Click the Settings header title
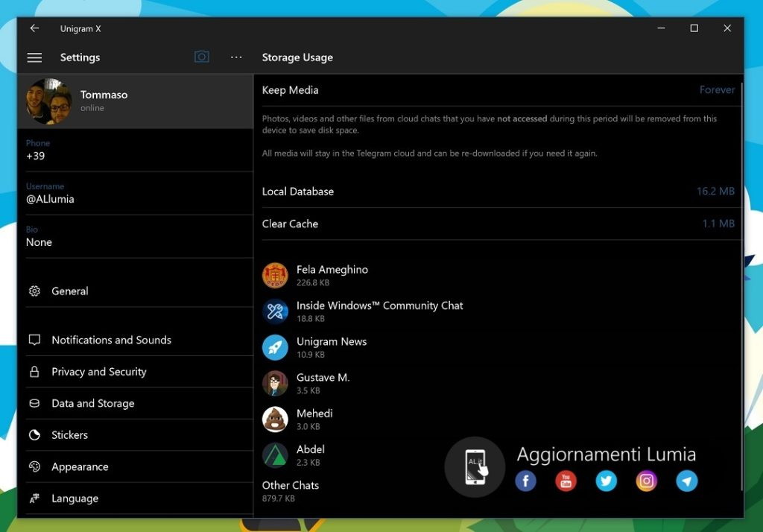 (80, 57)
